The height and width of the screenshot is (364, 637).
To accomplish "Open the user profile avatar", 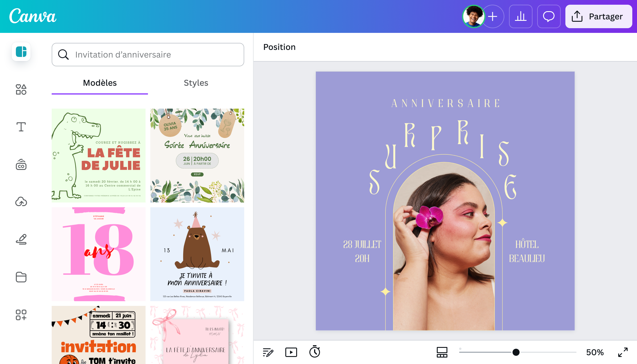I will tap(473, 16).
